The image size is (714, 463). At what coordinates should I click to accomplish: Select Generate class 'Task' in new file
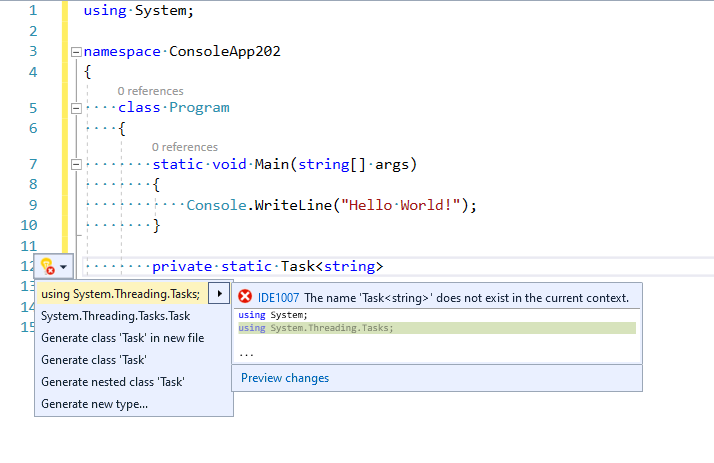pos(122,338)
